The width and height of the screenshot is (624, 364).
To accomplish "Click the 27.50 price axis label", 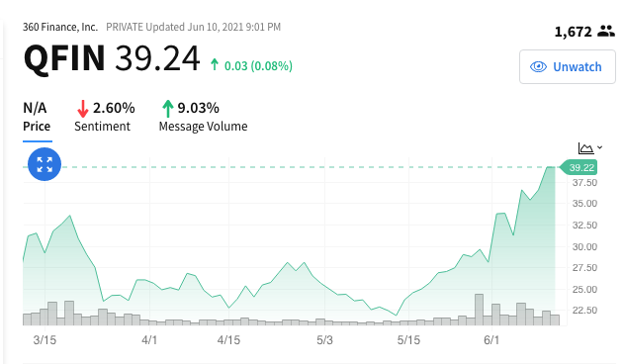I will (x=584, y=268).
